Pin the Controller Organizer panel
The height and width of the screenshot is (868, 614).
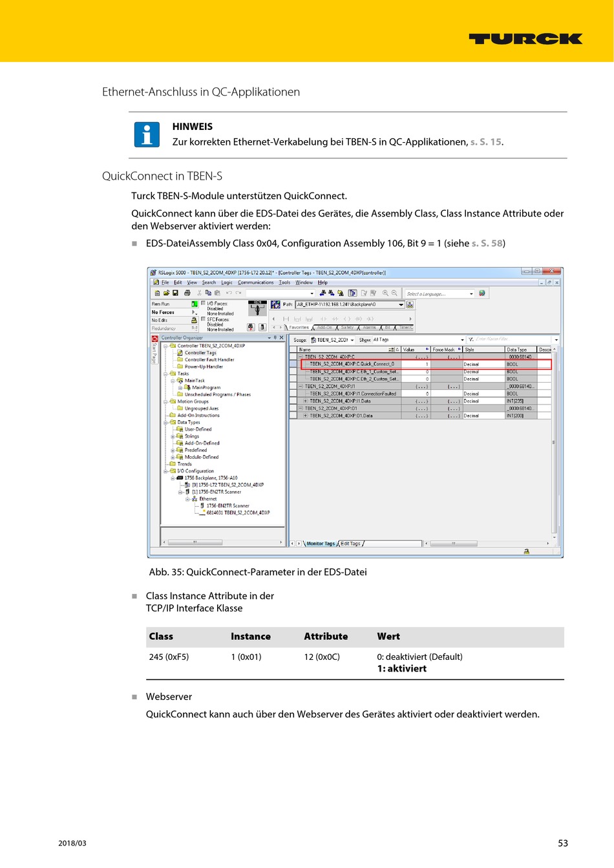(x=275, y=337)
